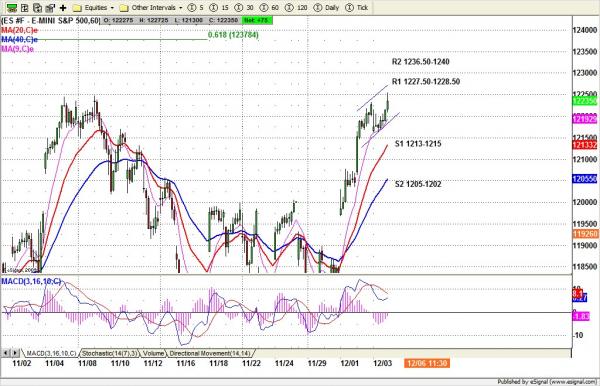600x386 pixels.
Task: Click the black plus icon in the toolbar
Action: tap(63, 8)
